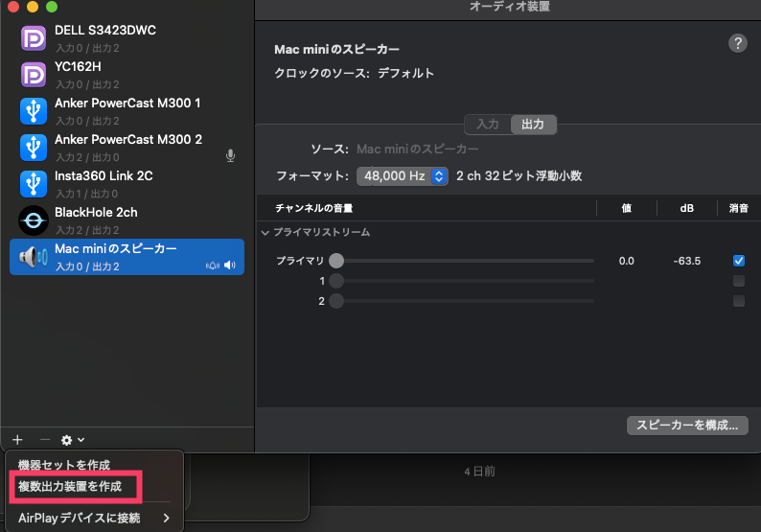Screen dimensions: 761x532
Task: Click the チャンネルの音量 column header
Action: click(314, 208)
